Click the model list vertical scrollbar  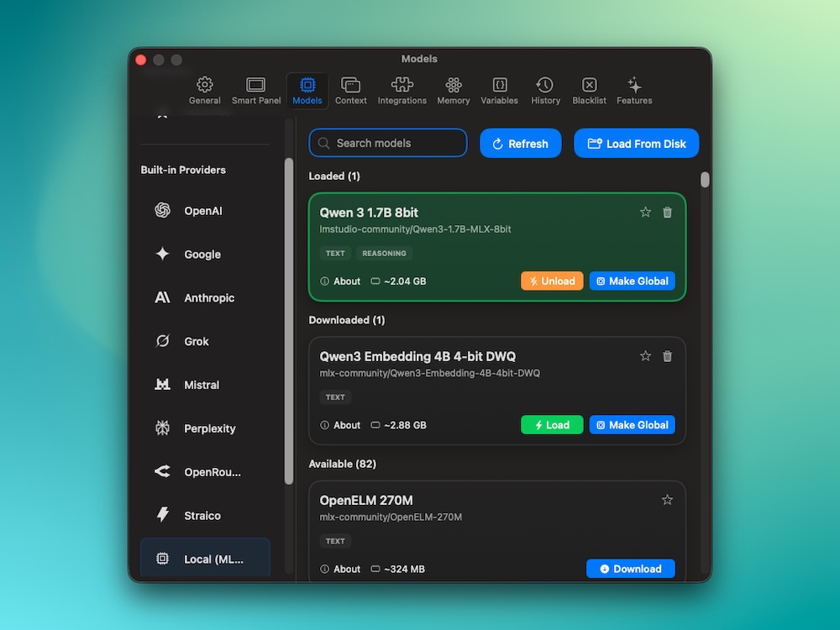pyautogui.click(x=705, y=180)
